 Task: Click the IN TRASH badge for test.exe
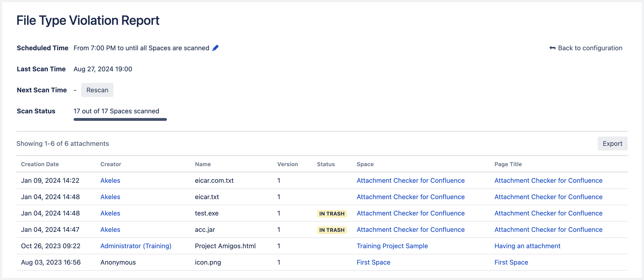coord(332,213)
